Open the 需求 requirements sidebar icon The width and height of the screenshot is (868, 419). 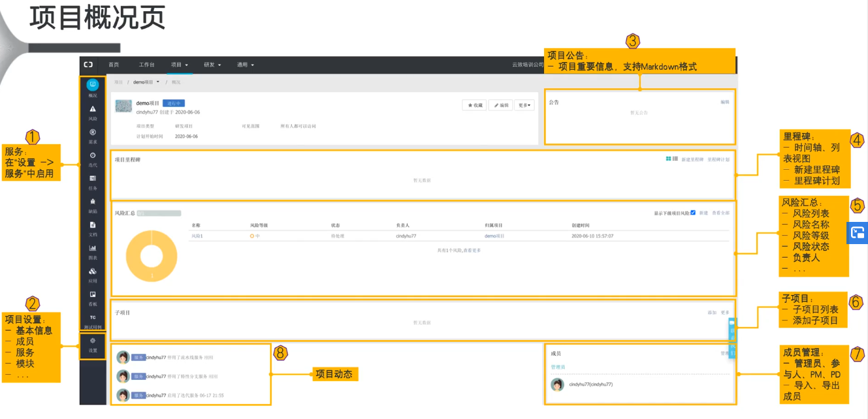pos(93,132)
